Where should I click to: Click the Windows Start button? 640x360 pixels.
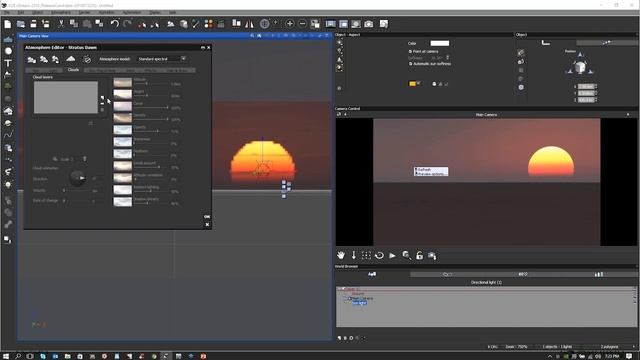(x=6, y=356)
